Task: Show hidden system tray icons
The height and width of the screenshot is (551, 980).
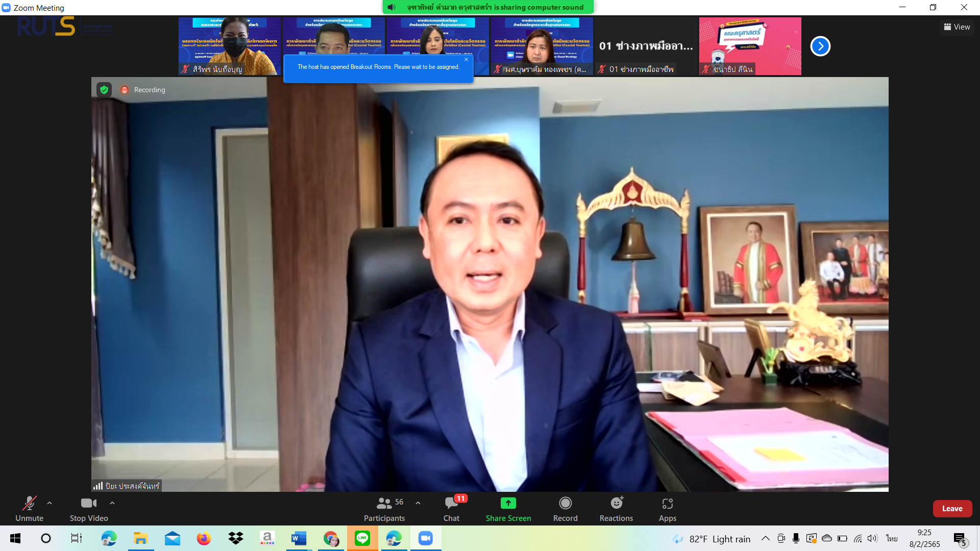Action: (766, 538)
